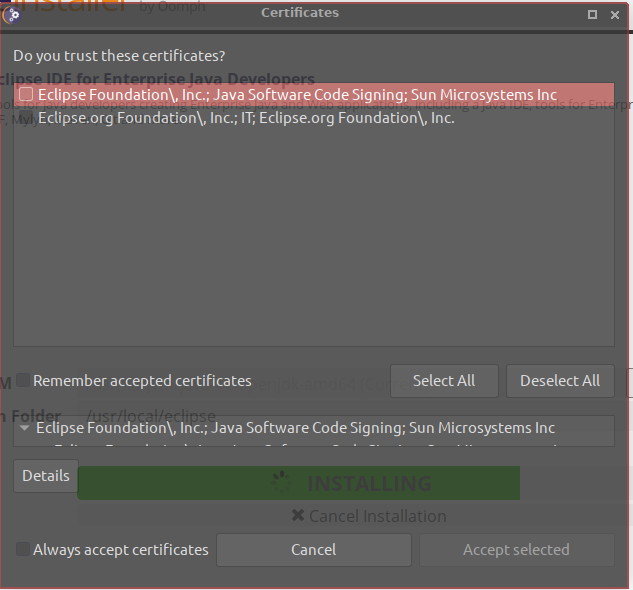This screenshot has width=633, height=590.
Task: Collapse the Eclipse Foundation certificate chain tree
Action: [25, 428]
